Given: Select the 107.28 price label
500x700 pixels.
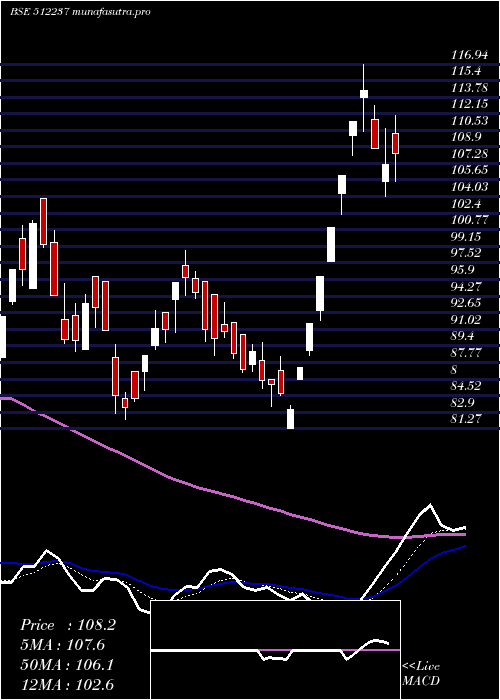Looking at the screenshot, I should [x=469, y=154].
